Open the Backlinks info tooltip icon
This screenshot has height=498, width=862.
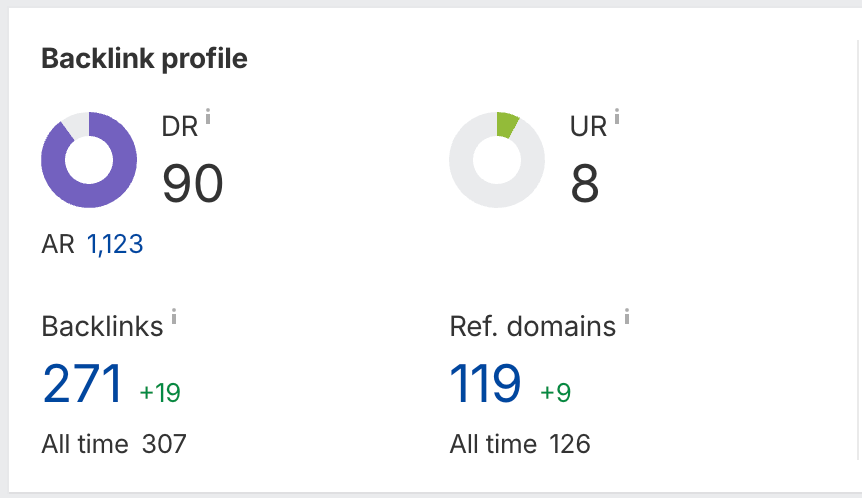[x=174, y=317]
